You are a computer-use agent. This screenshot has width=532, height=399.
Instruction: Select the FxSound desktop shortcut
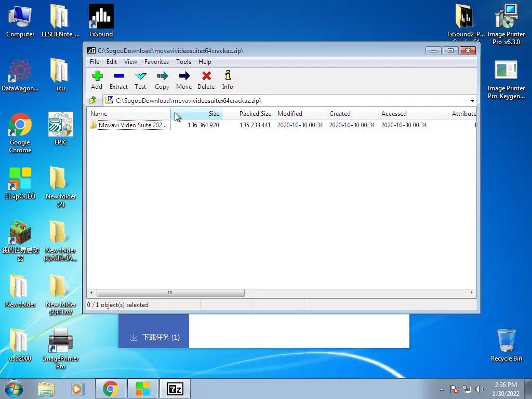pos(101,21)
